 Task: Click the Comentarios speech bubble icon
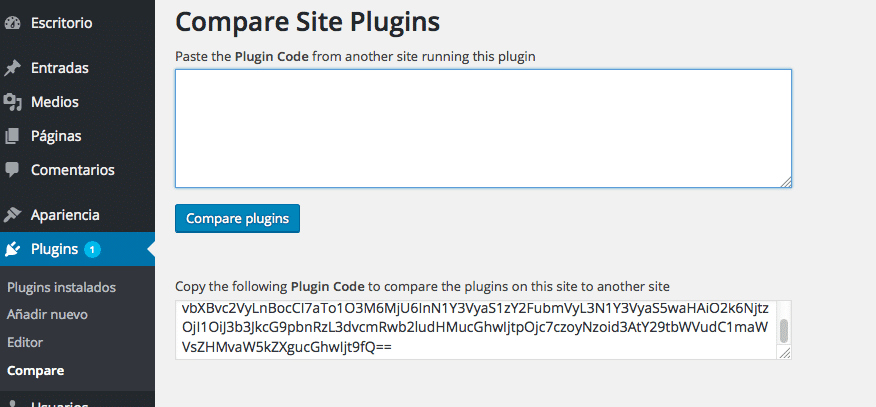tap(12, 170)
